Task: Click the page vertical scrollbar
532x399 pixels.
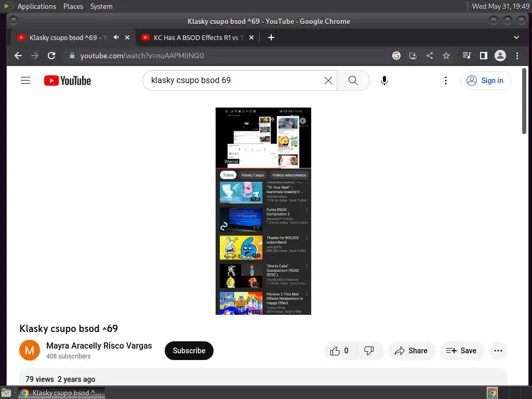Action: 524,101
